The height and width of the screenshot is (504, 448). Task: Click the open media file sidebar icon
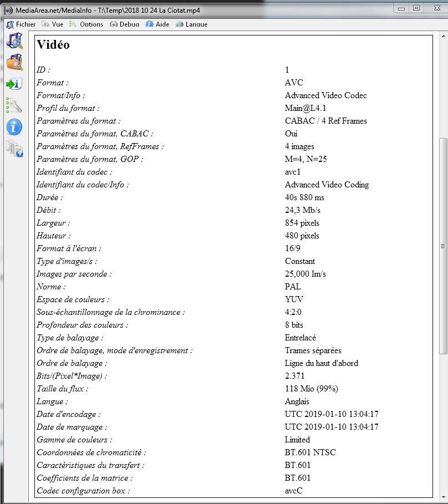coord(14,41)
